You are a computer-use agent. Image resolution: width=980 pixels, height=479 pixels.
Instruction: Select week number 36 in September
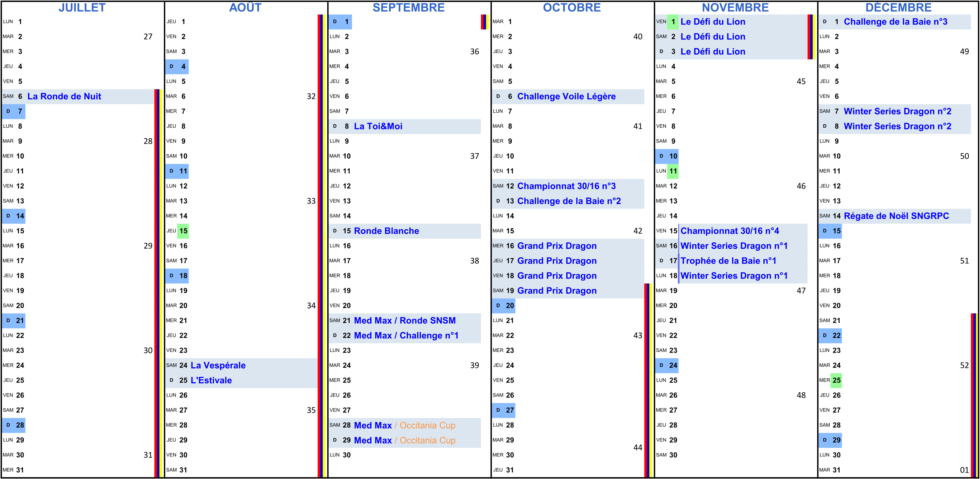(474, 52)
